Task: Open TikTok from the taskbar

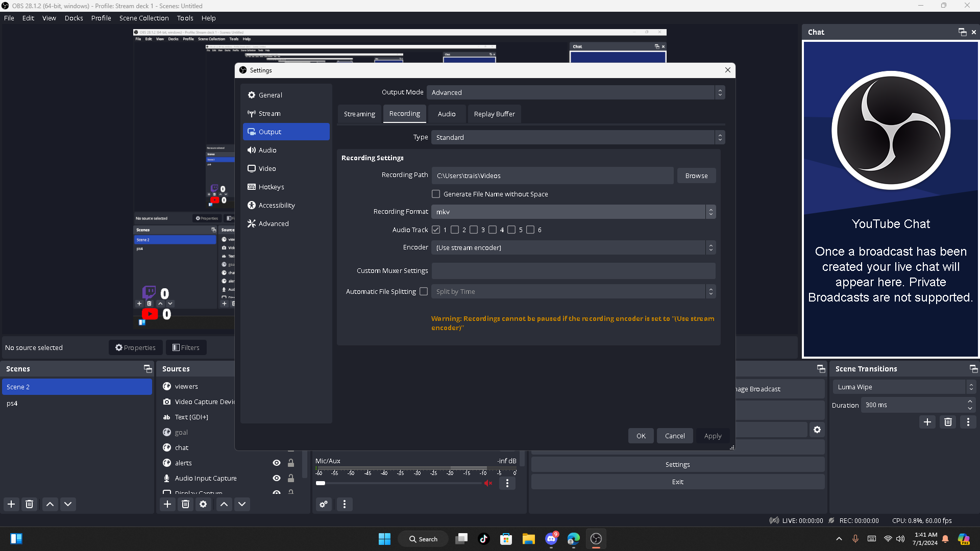Action: coord(484,539)
